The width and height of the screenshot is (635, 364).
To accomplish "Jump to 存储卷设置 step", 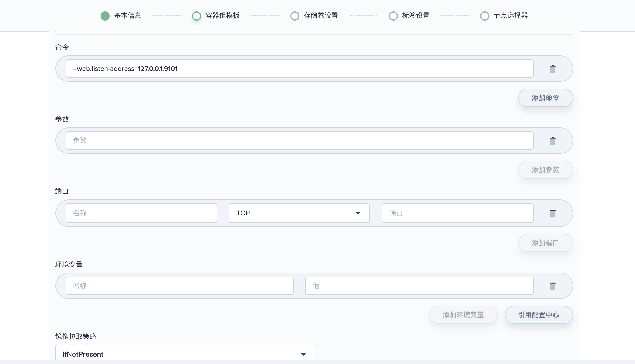I will tap(314, 16).
